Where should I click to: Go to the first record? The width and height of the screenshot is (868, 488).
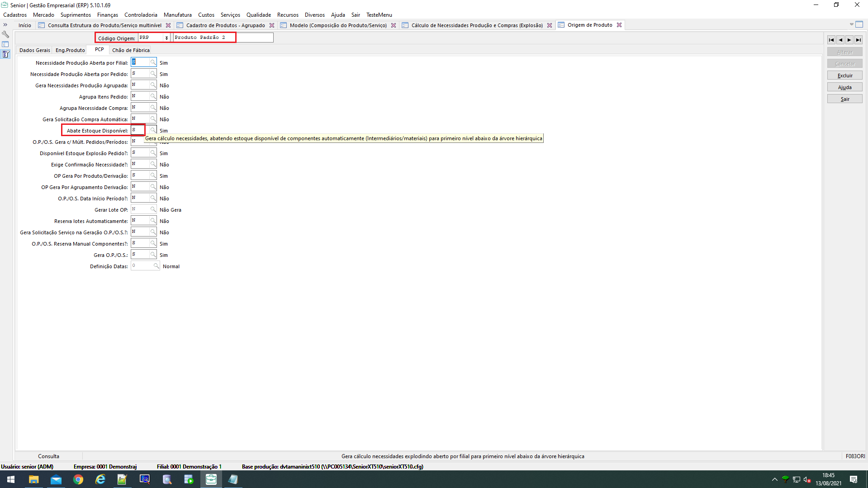pyautogui.click(x=831, y=40)
